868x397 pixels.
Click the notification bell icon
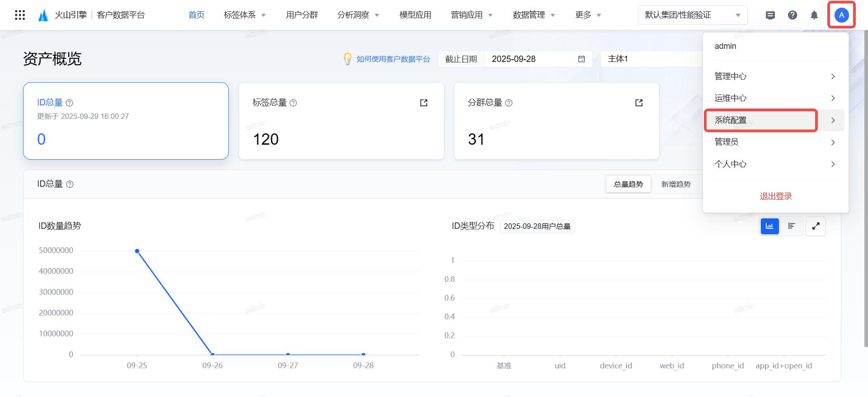point(814,15)
